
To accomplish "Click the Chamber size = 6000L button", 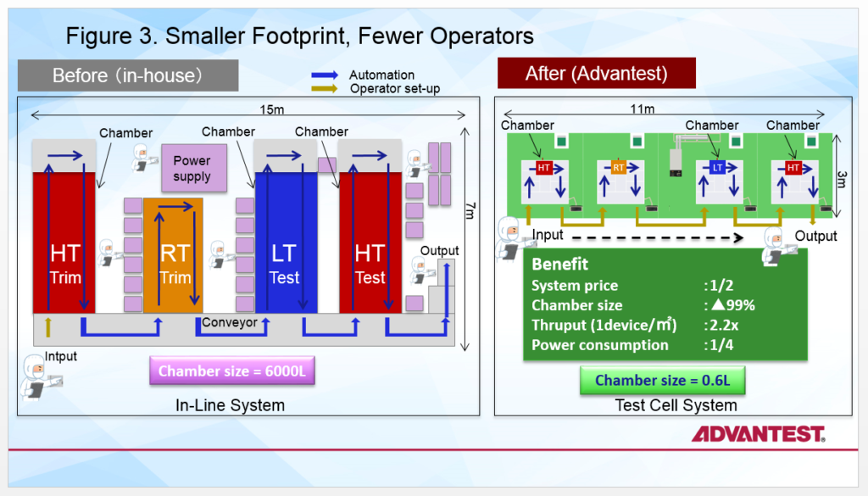I will coord(231,371).
